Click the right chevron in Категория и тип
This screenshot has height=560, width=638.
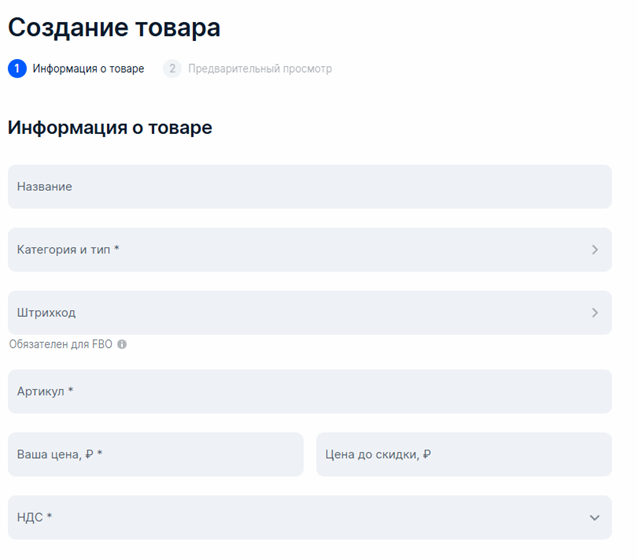pos(594,250)
